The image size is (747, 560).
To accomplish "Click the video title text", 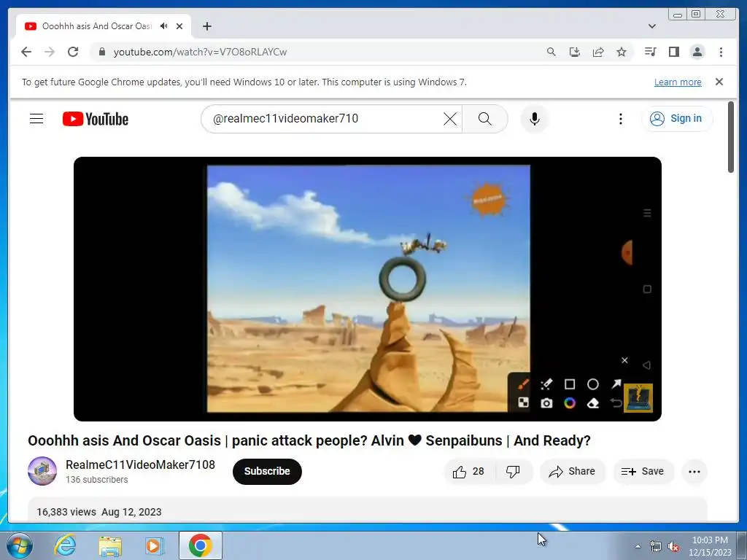I will 309,440.
